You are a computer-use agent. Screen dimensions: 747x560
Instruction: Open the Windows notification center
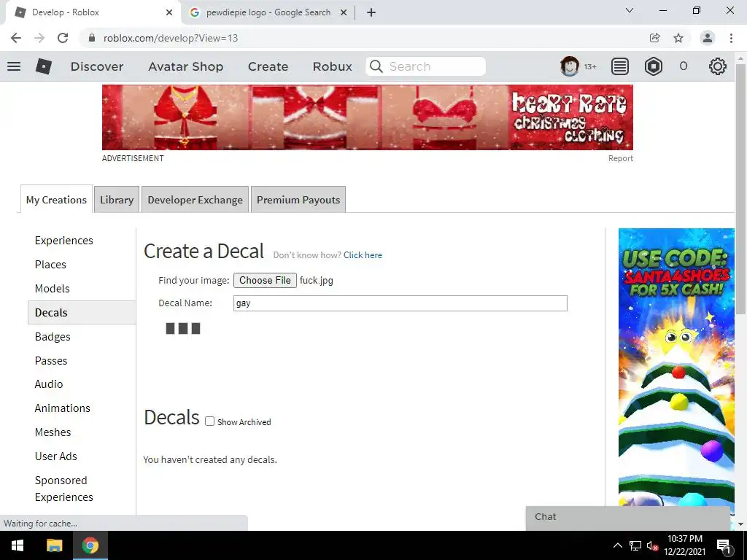(724, 546)
